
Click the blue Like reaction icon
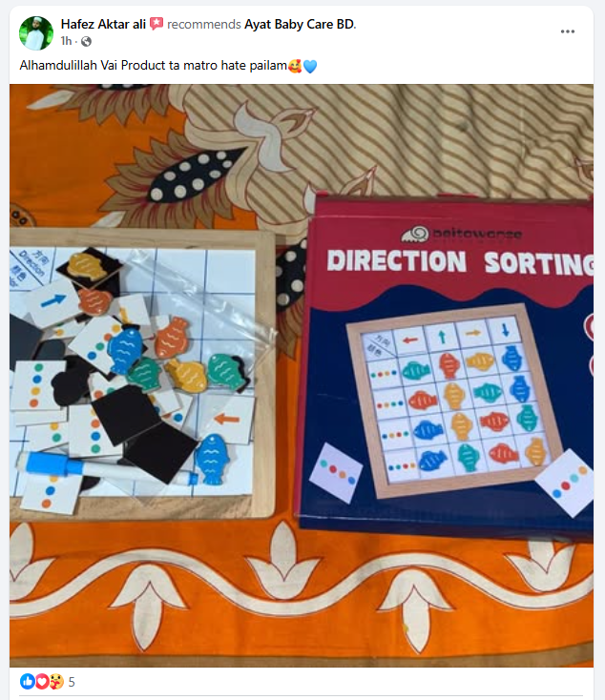pos(28,682)
